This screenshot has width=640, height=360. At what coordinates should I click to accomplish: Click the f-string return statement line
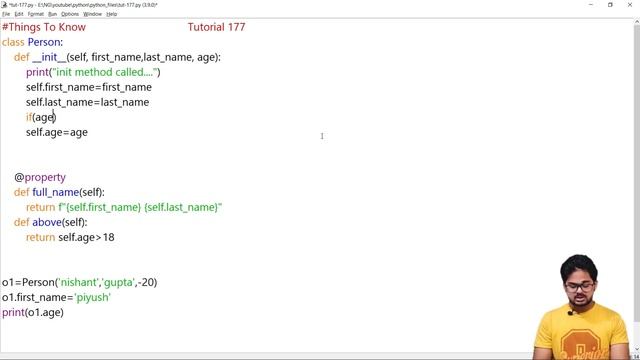coord(124,207)
